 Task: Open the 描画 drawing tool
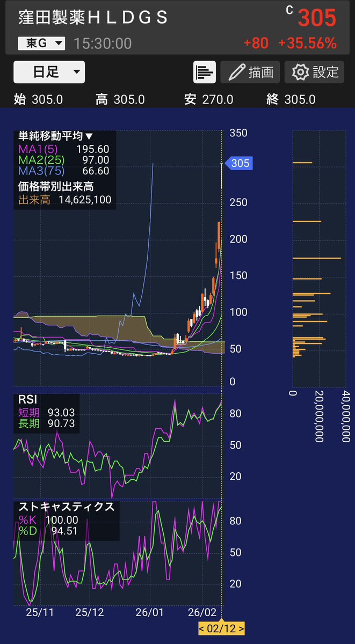[250, 72]
